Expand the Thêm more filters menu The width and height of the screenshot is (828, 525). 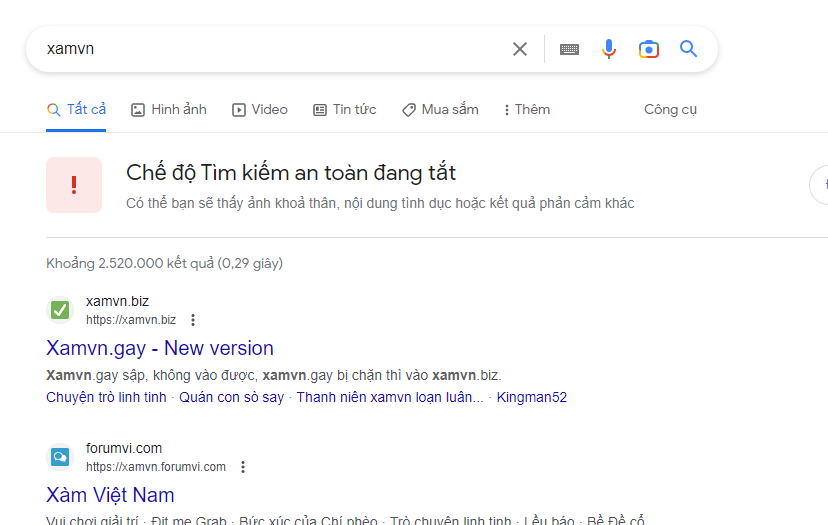pos(527,110)
